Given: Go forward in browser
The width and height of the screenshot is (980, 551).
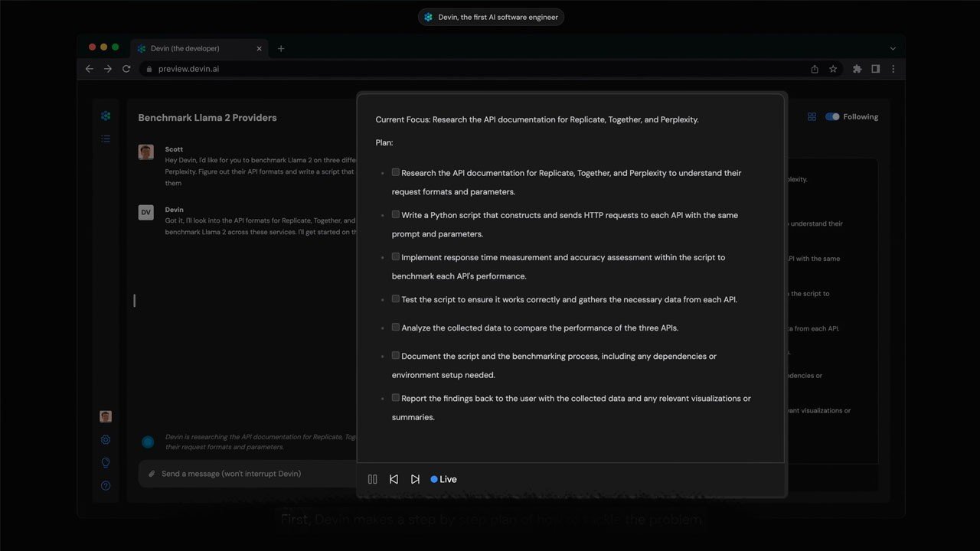Looking at the screenshot, I should pos(108,69).
